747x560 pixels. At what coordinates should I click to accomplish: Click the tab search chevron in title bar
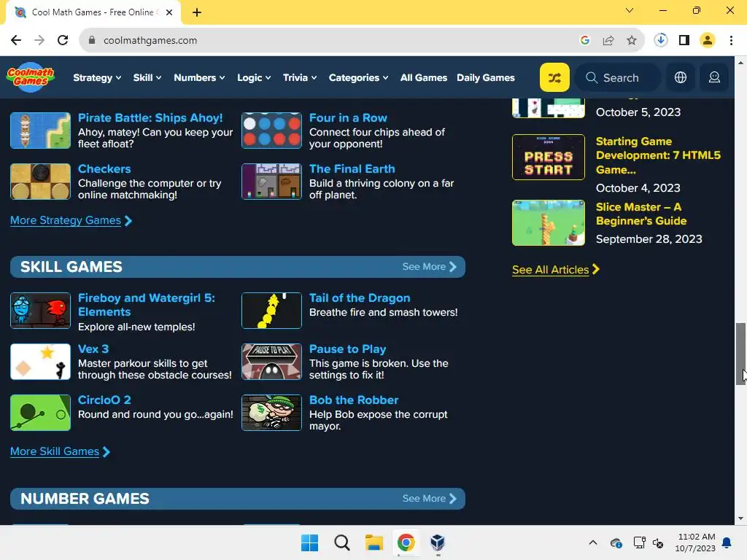630,10
